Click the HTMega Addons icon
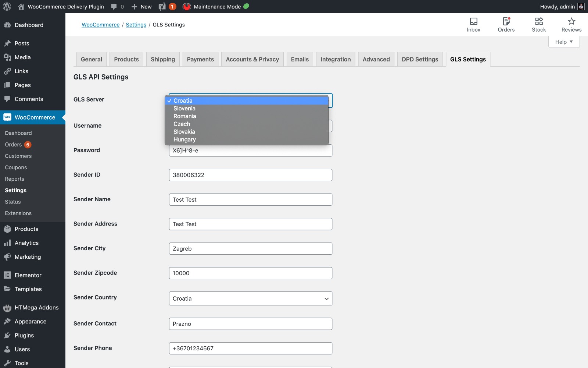588x368 pixels. (7, 308)
